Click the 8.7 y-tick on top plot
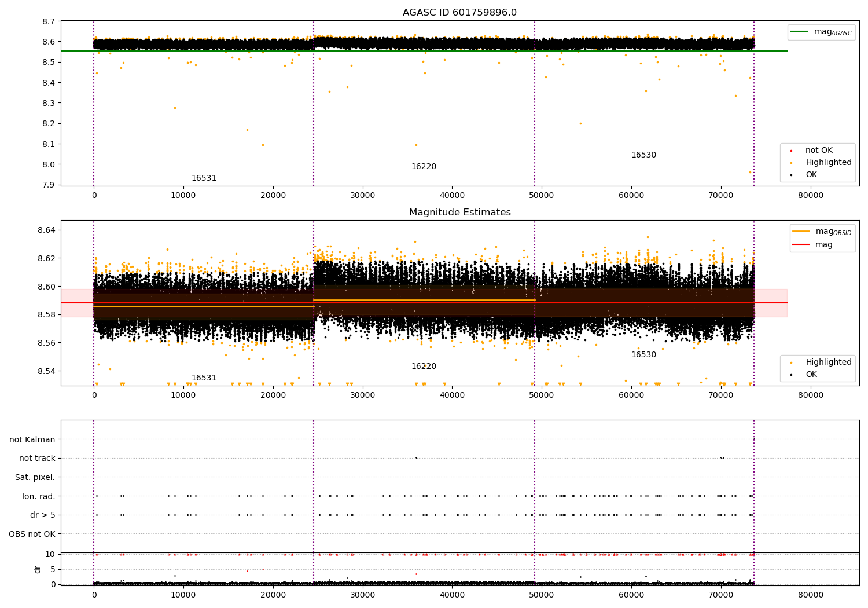868x608 pixels. coord(49,22)
